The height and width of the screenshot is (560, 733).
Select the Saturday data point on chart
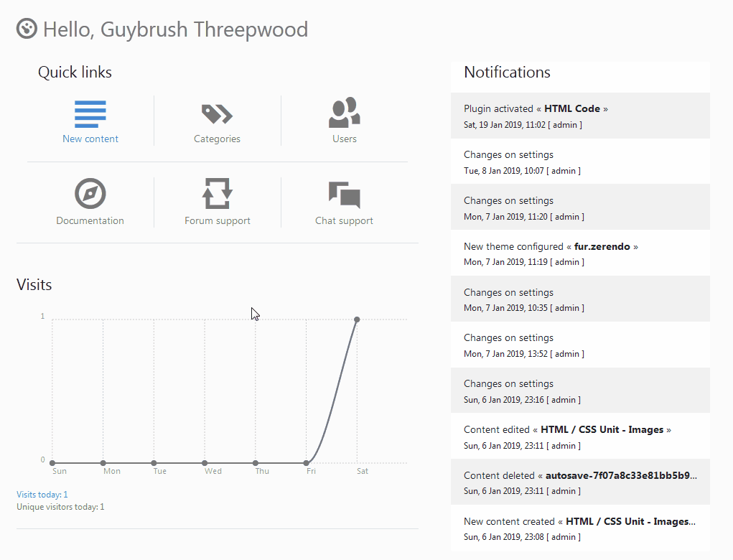tap(357, 319)
